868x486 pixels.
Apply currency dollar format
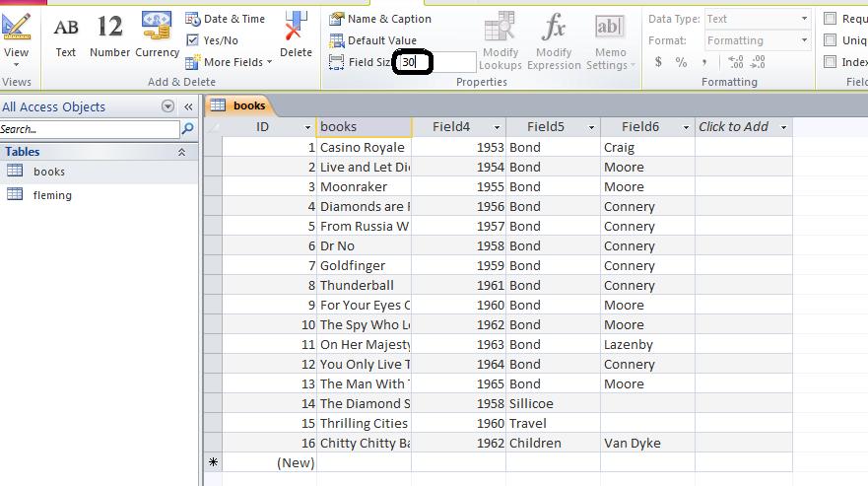[658, 61]
